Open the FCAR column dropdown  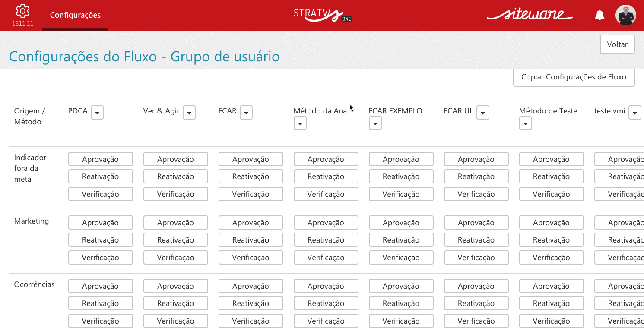coord(246,113)
